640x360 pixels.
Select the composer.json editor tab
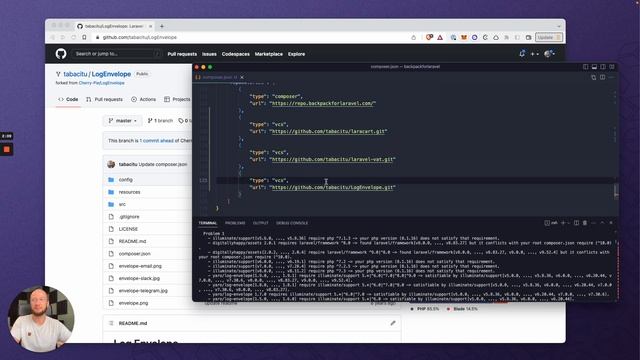pyautogui.click(x=219, y=77)
